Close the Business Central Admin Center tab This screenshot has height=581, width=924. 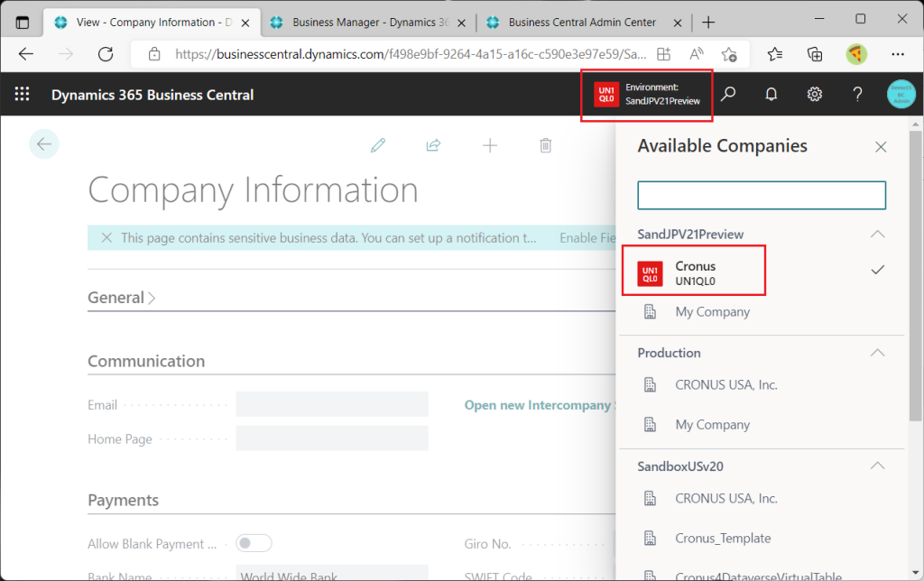[678, 23]
